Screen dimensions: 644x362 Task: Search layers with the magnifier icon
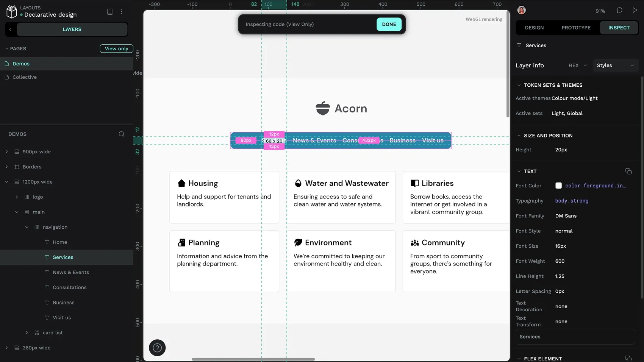click(x=122, y=134)
